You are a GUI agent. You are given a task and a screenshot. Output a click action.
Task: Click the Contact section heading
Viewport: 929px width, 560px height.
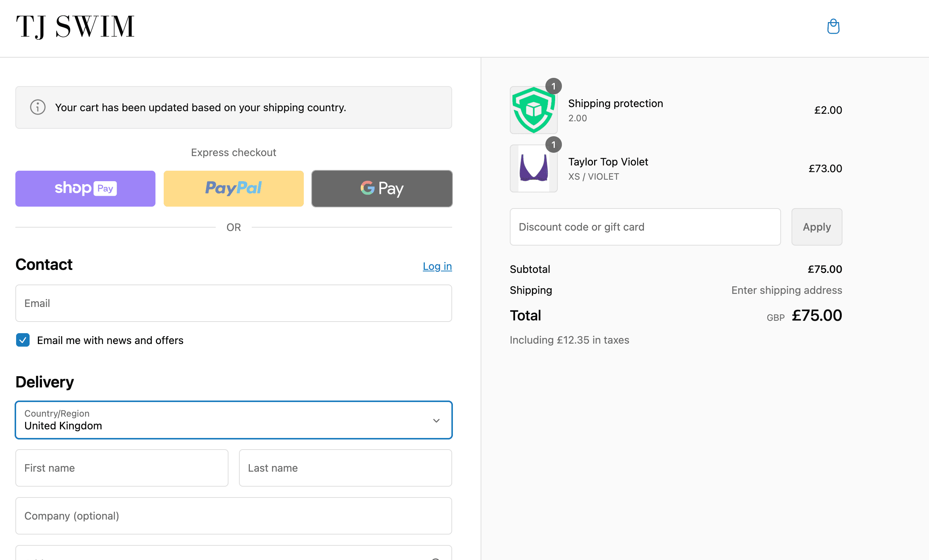coord(44,265)
